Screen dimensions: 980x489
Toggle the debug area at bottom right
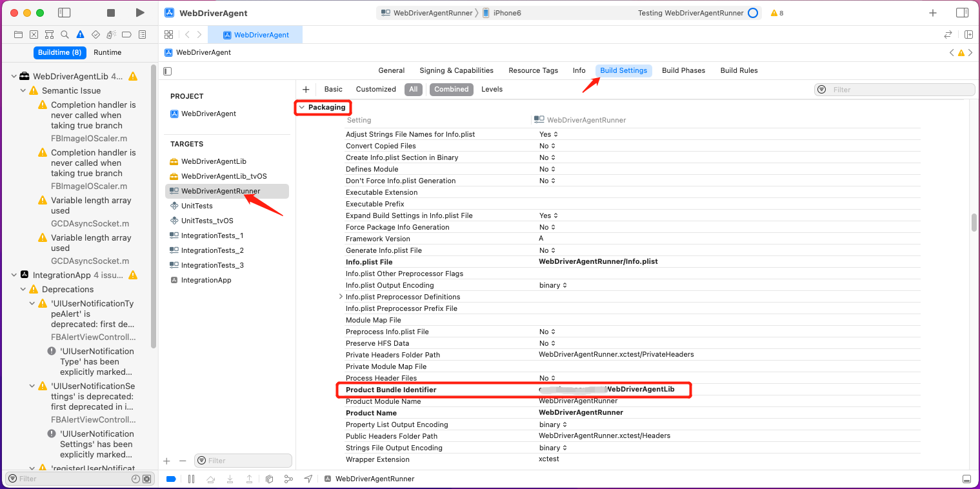pyautogui.click(x=966, y=479)
